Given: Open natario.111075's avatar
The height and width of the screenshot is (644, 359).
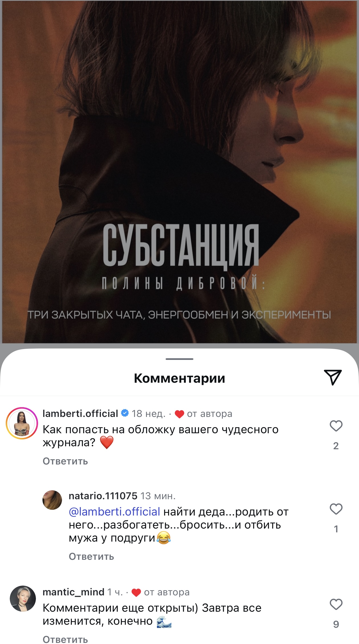Looking at the screenshot, I should point(52,500).
